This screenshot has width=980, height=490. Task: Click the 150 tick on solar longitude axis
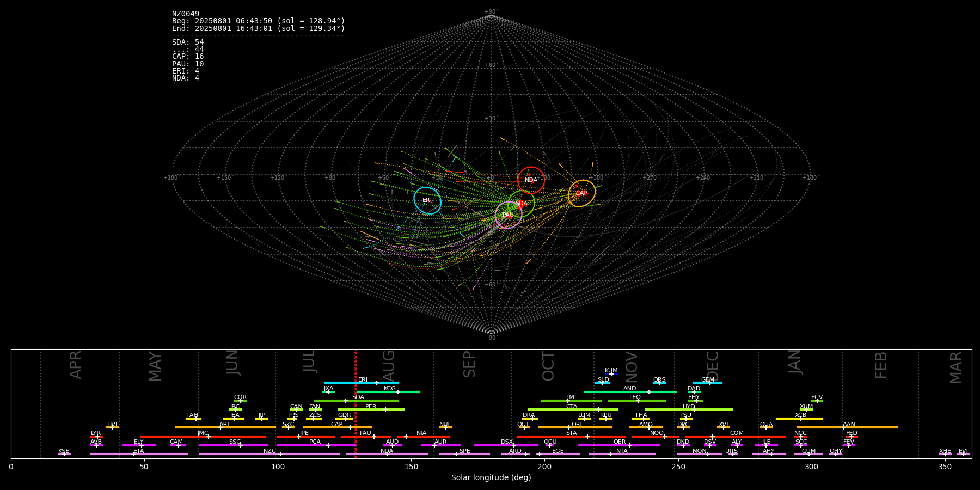411,467
